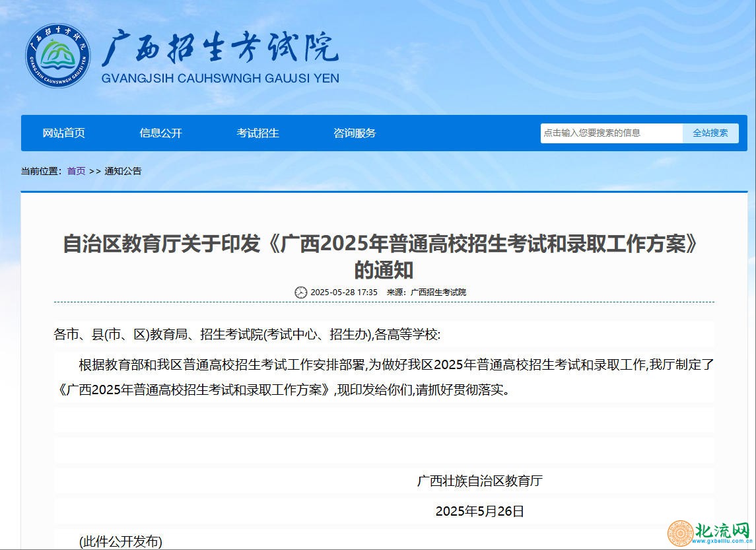Click the note (此件公开发布)
Viewport: 756px width, 550px height.
click(x=121, y=542)
